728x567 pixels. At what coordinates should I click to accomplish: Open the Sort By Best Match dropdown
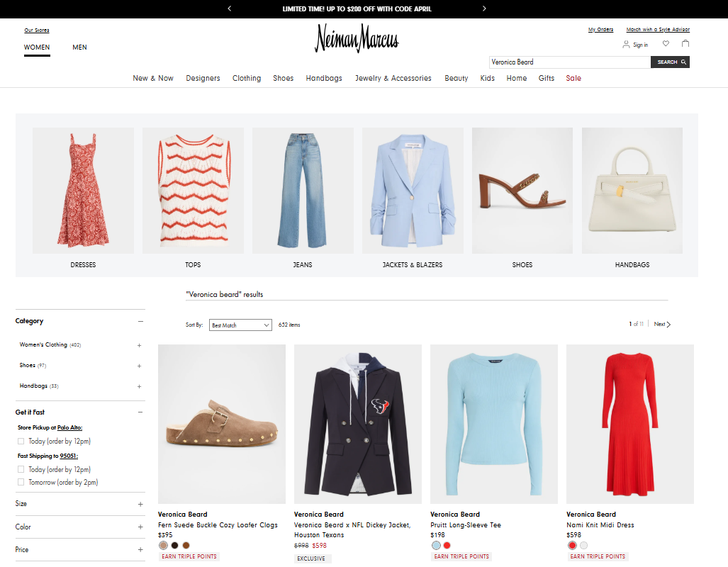[x=240, y=325]
